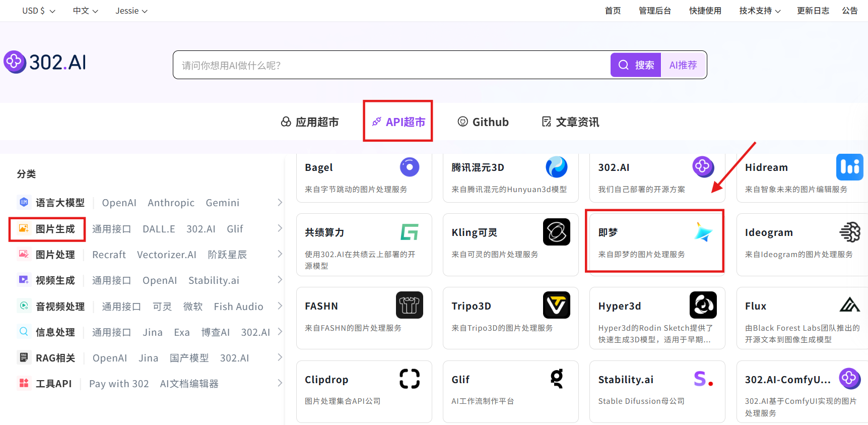
Task: Expand the 语言大模型 row chevron
Action: tap(280, 202)
